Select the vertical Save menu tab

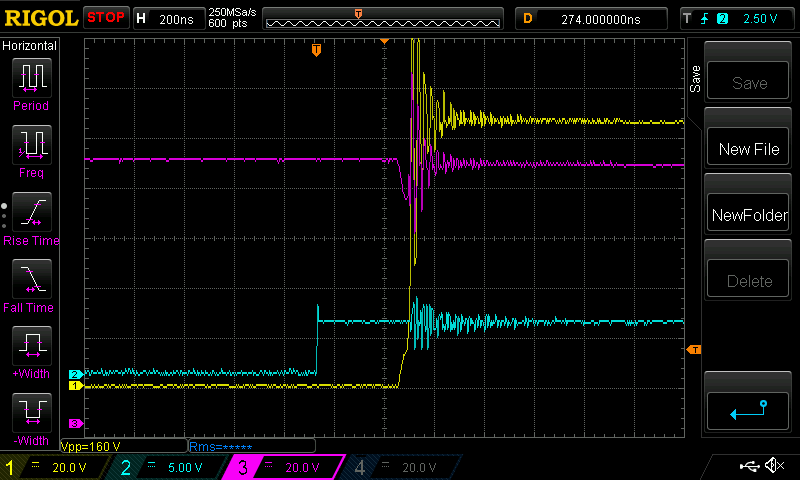click(695, 80)
